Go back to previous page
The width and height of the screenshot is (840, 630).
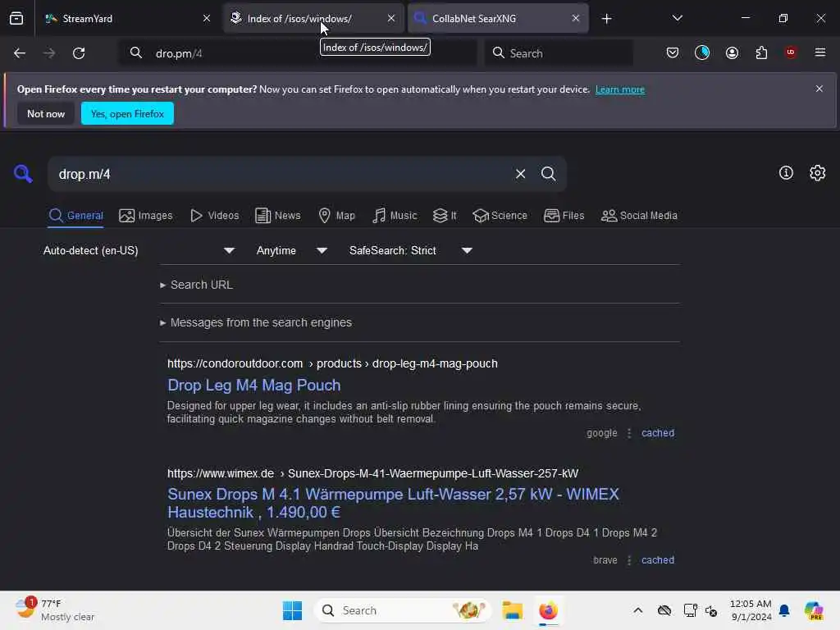point(20,53)
